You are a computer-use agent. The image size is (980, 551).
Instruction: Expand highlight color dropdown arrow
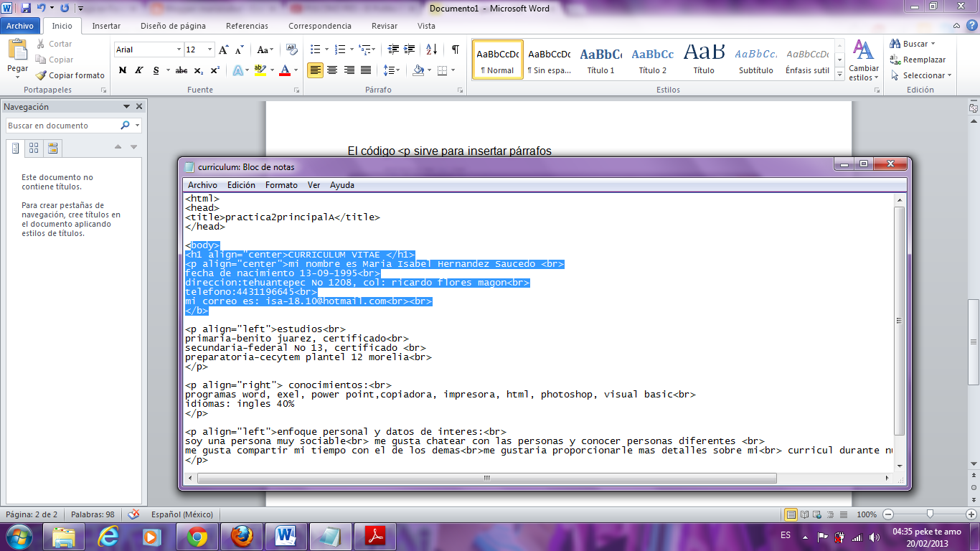point(271,70)
